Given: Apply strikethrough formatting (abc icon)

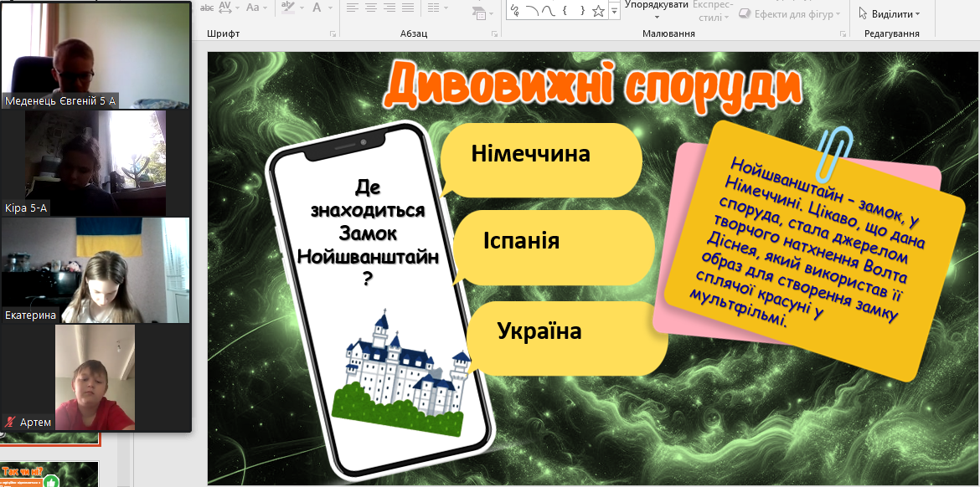Looking at the screenshot, I should (x=206, y=8).
